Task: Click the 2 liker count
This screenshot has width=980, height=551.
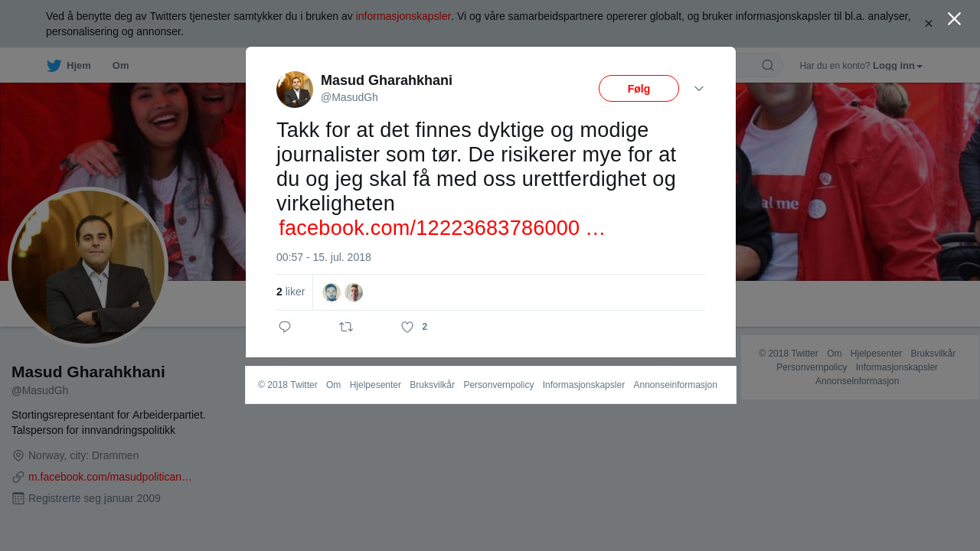Action: (x=291, y=292)
